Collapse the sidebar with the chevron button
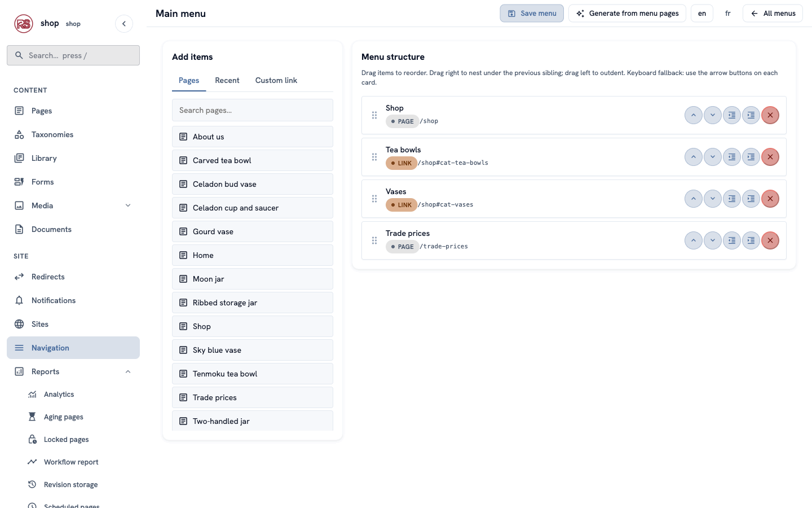The image size is (812, 508). pyautogui.click(x=124, y=24)
